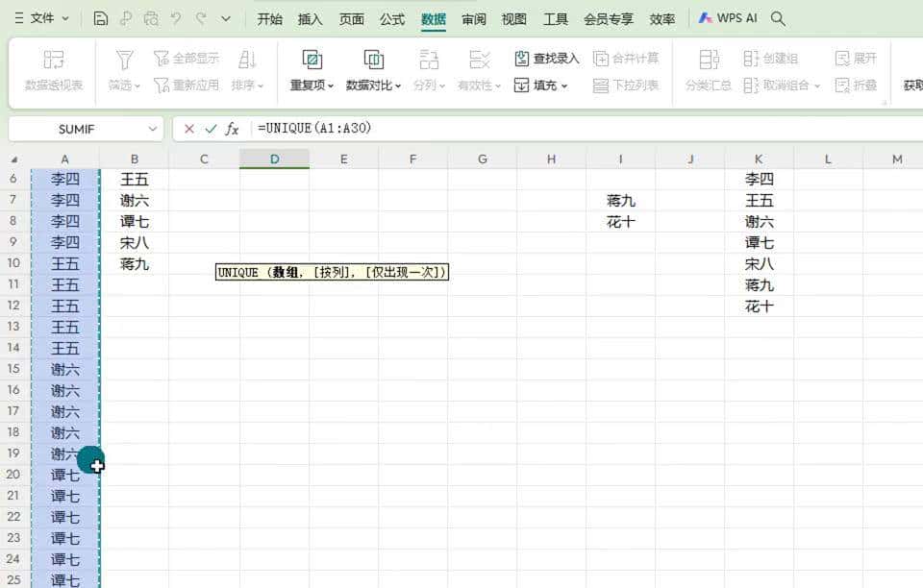Screen dimensions: 923x588
Task: Click the Save icon in quick access bar
Action: 101,18
